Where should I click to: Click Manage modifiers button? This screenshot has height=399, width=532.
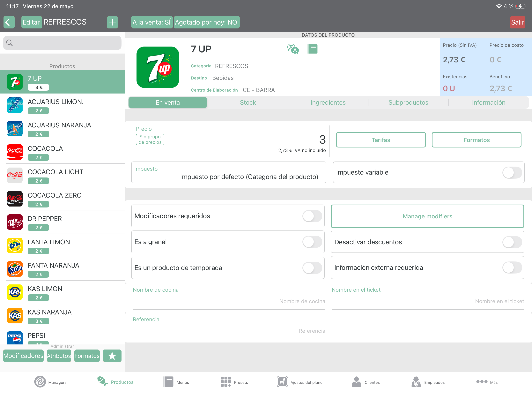[427, 216]
